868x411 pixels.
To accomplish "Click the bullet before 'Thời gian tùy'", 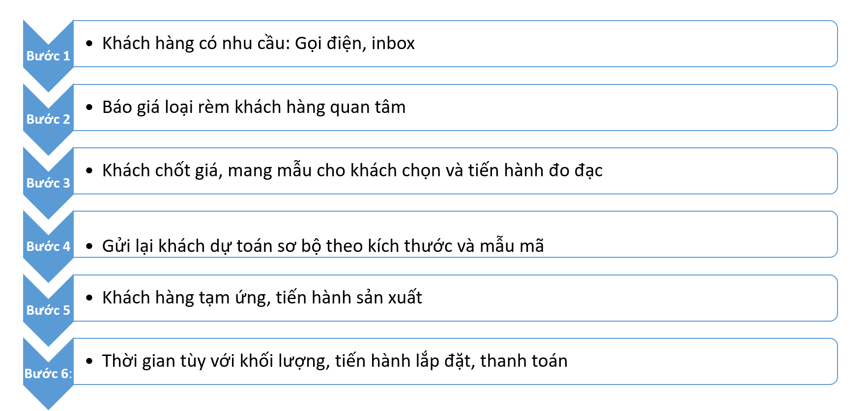I will (x=89, y=361).
